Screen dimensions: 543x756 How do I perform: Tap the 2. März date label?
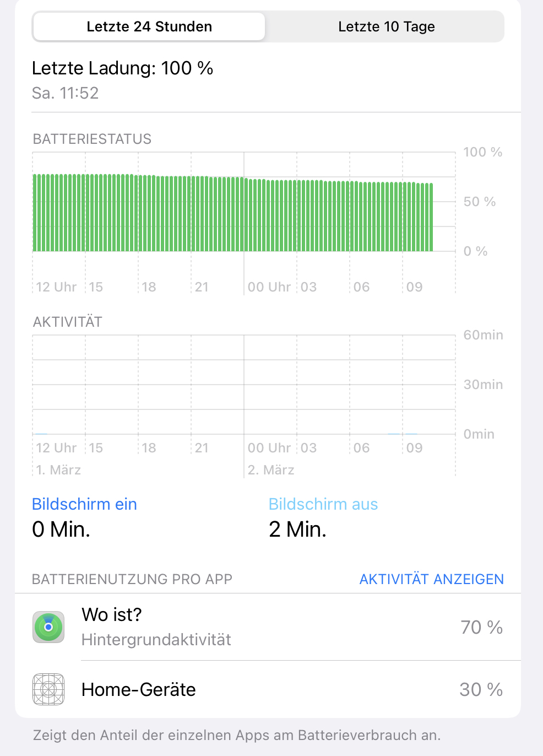coord(271,470)
